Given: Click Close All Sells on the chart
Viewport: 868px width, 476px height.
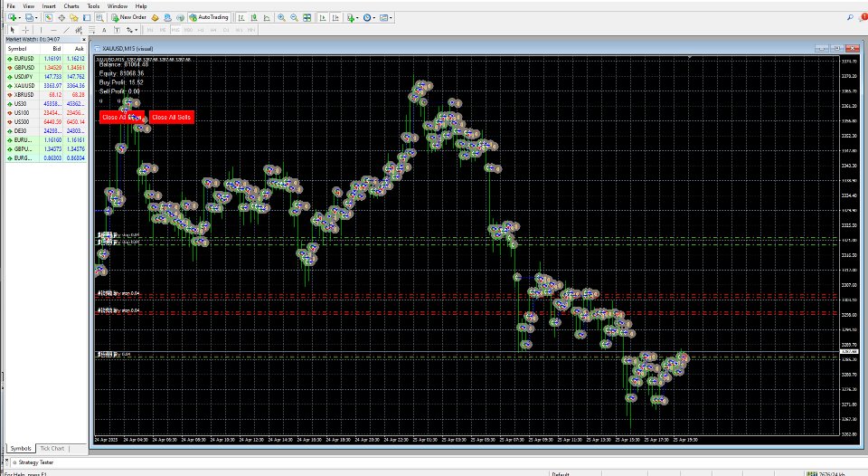Looking at the screenshot, I should [x=171, y=117].
